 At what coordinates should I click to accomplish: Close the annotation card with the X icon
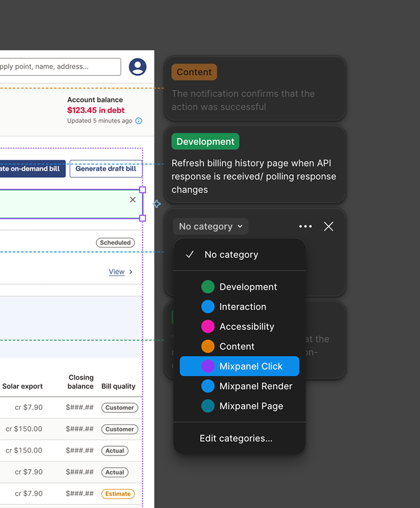(x=328, y=227)
